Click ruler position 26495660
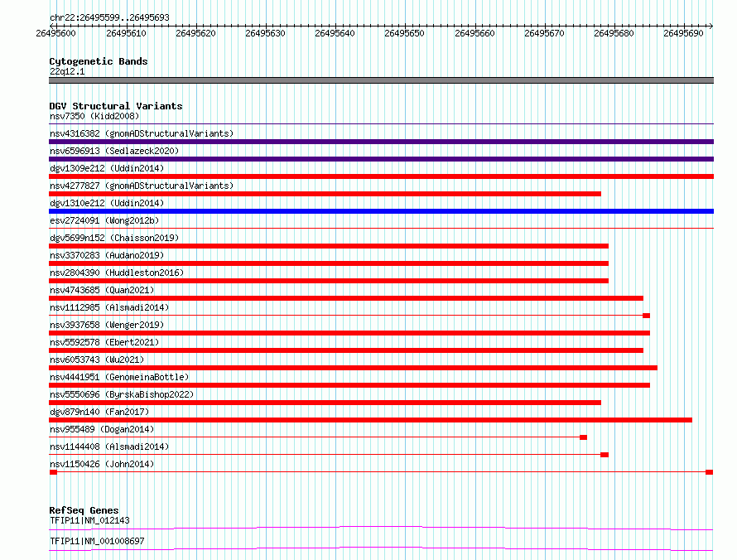Screen dimensions: 737x560 tap(474, 33)
